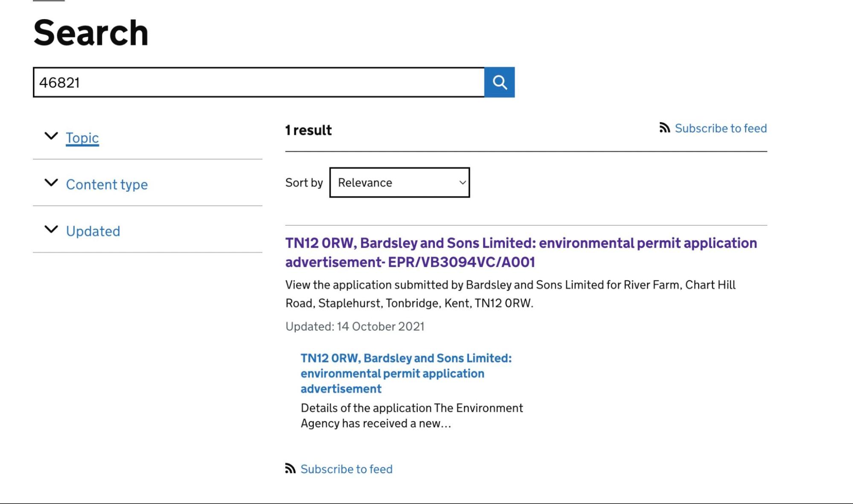Click the 'Details of the application' snippet text
Screen dimensions: 853x504
[x=412, y=416]
